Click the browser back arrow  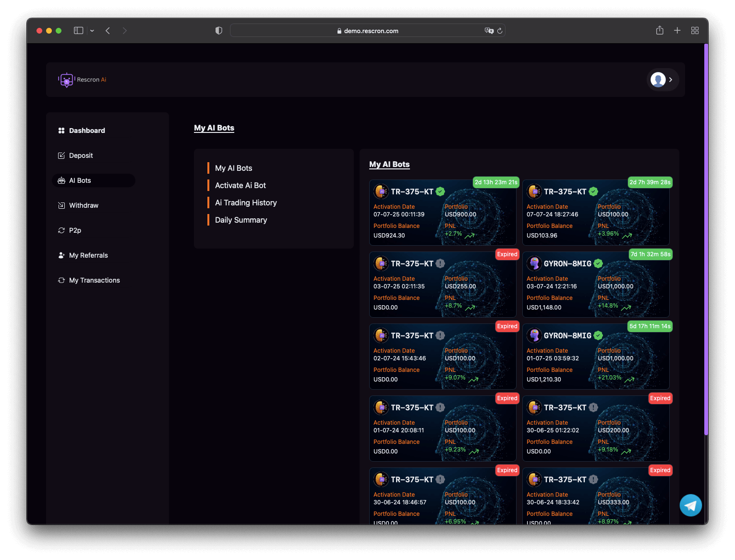pos(108,31)
